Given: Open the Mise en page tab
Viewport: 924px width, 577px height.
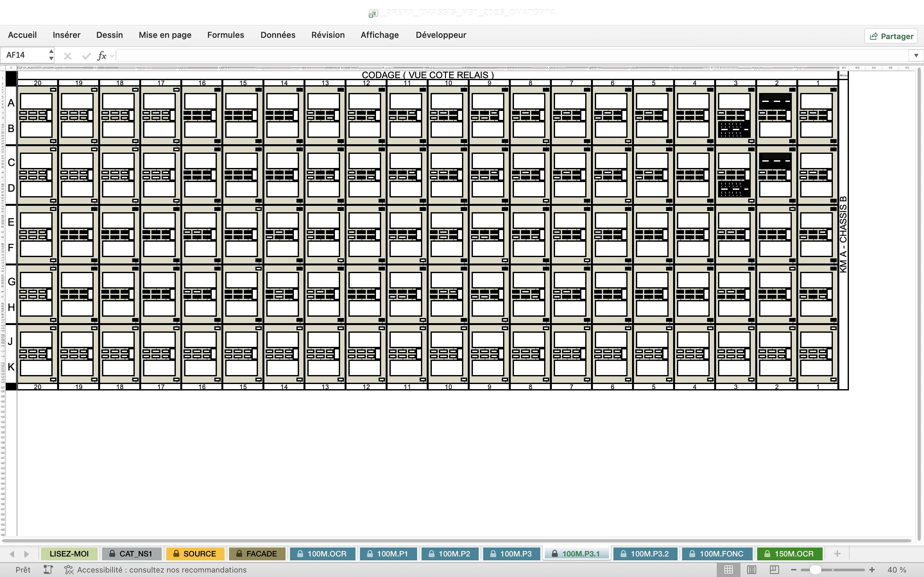Looking at the screenshot, I should [165, 35].
